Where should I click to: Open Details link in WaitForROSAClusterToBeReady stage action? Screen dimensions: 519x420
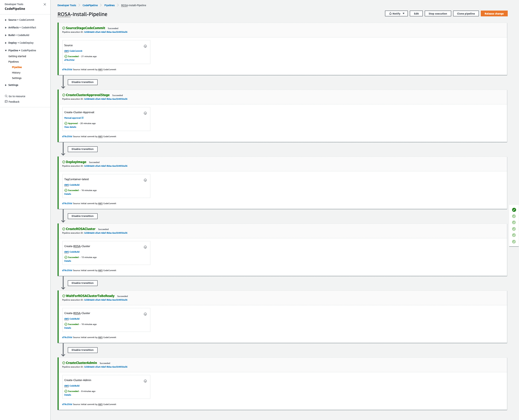(x=68, y=328)
